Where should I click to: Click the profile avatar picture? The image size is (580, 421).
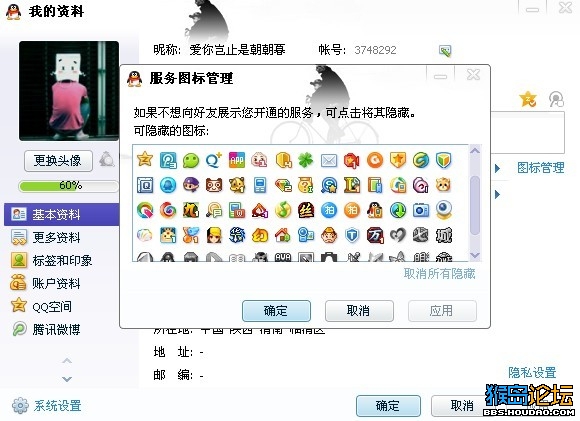coord(69,91)
